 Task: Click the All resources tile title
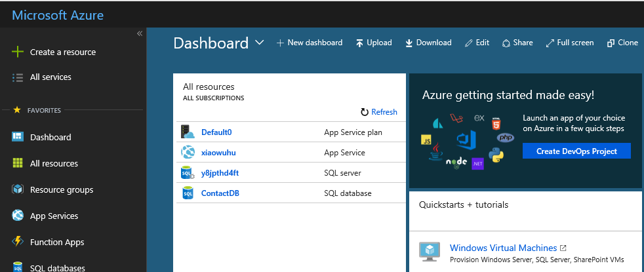209,87
